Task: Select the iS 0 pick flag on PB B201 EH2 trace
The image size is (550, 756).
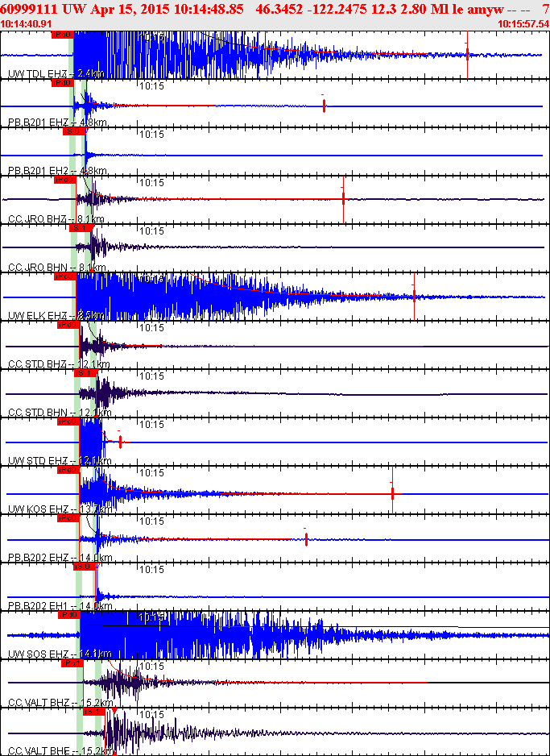Action: pos(75,131)
